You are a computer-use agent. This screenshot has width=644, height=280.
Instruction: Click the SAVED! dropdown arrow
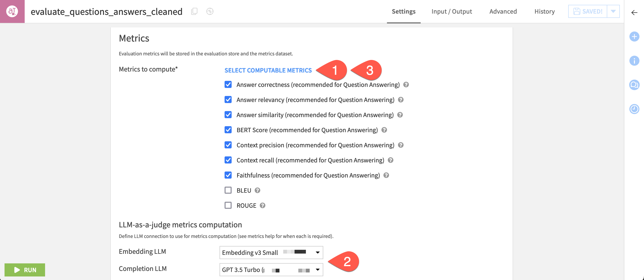pos(615,11)
